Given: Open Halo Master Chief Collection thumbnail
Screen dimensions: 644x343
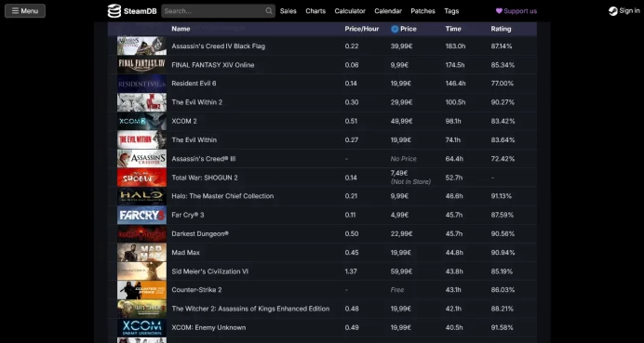Looking at the screenshot, I should pyautogui.click(x=141, y=196).
